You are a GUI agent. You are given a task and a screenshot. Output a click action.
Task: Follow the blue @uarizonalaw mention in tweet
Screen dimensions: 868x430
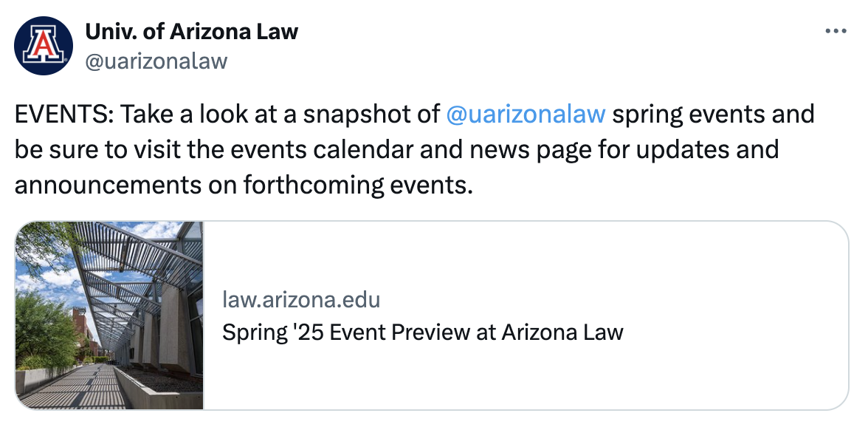(x=526, y=115)
